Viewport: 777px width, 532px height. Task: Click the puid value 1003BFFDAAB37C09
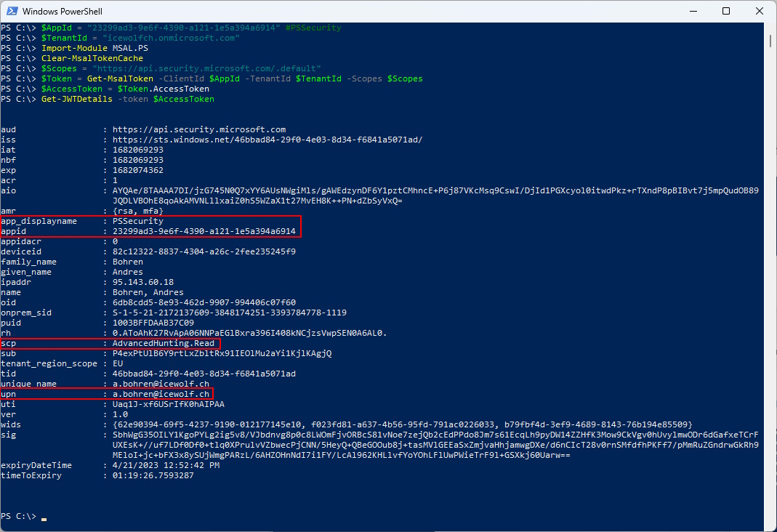pyautogui.click(x=153, y=323)
